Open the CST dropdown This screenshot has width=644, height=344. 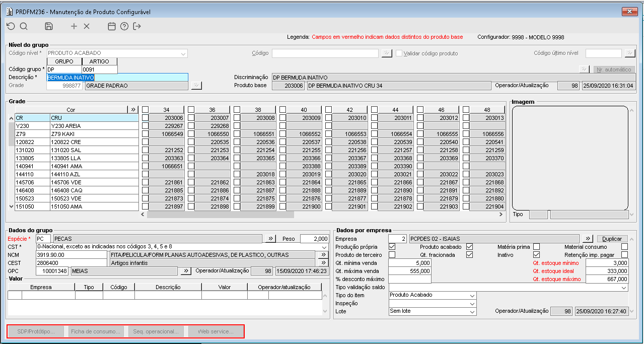click(325, 247)
